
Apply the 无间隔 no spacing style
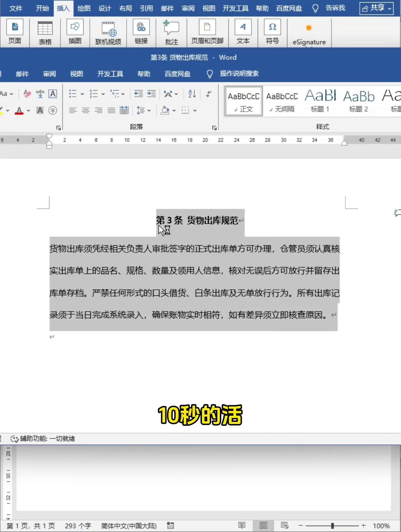pos(282,101)
